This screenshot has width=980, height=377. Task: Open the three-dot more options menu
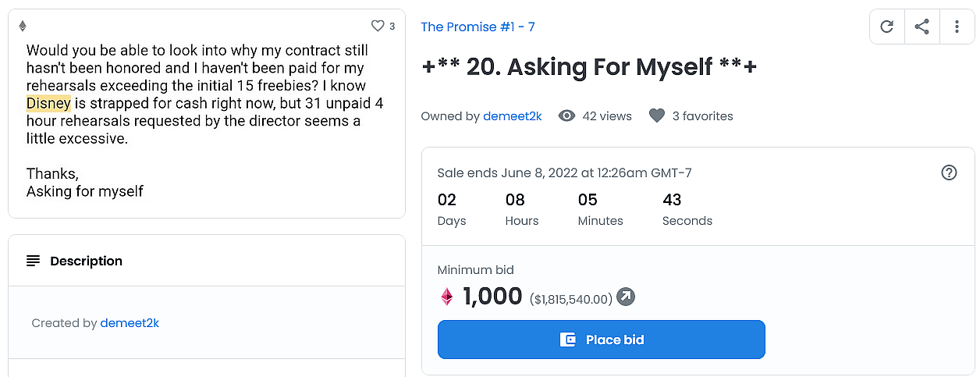coord(957,27)
